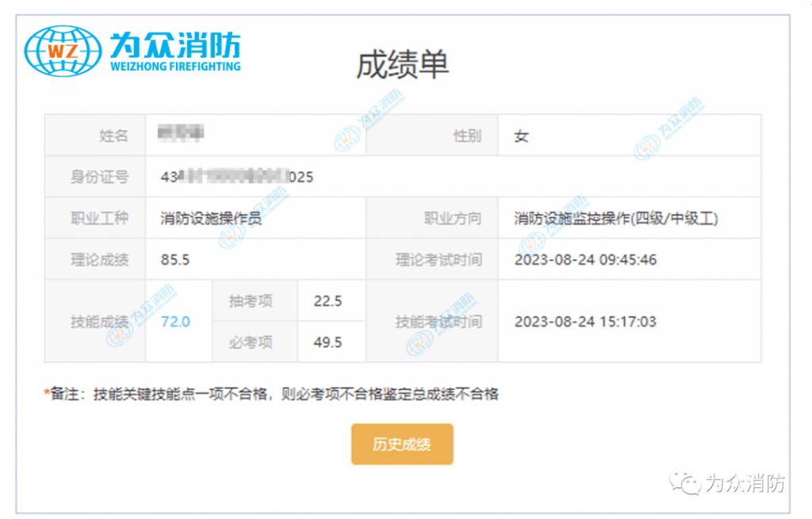Click the 职业方向 label cell
The image size is (812, 519).
tap(432, 218)
